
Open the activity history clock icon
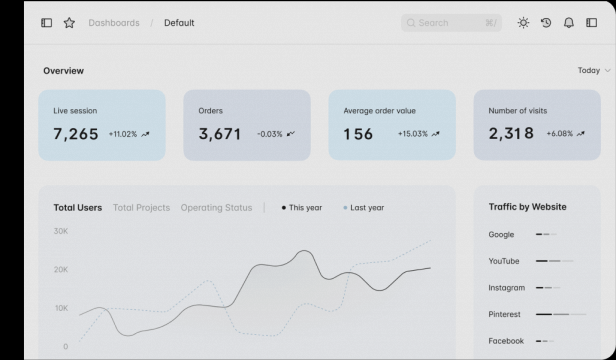point(546,23)
